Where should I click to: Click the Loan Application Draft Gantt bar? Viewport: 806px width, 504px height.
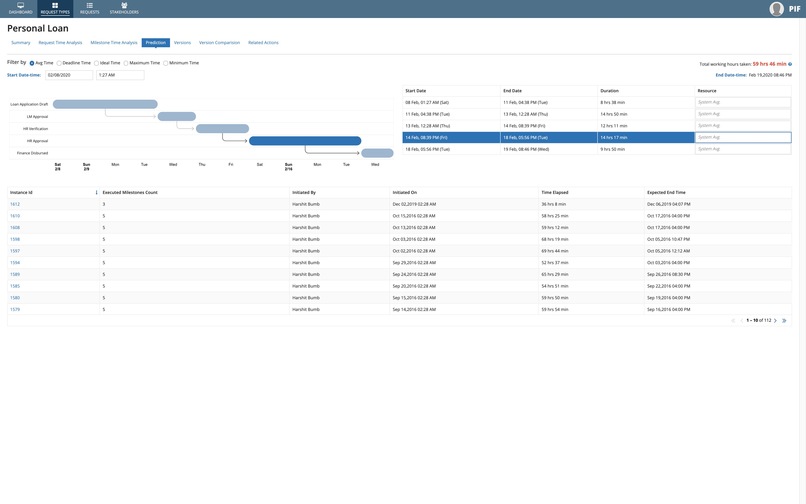(105, 104)
